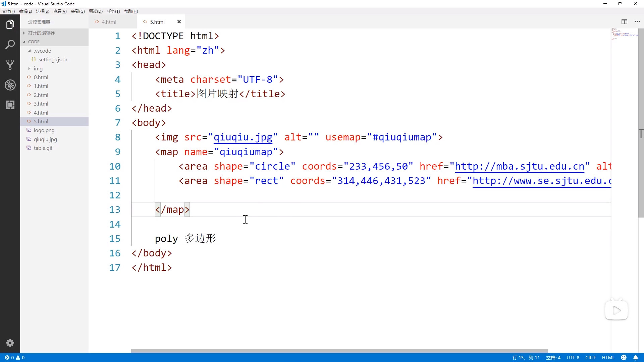The height and width of the screenshot is (362, 644).
Task: Expand the open editors section
Action: coord(41,33)
